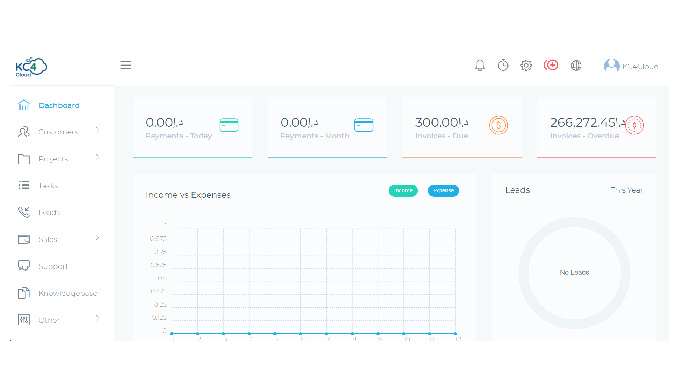Toggle the hamburger sidebar menu
This screenshot has height=390, width=680.
tap(126, 65)
